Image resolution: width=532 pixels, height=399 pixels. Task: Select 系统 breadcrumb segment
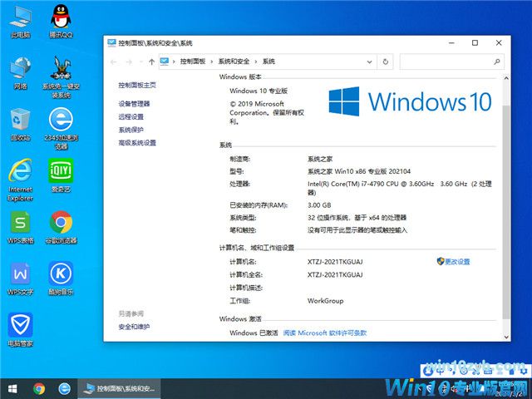pyautogui.click(x=268, y=62)
